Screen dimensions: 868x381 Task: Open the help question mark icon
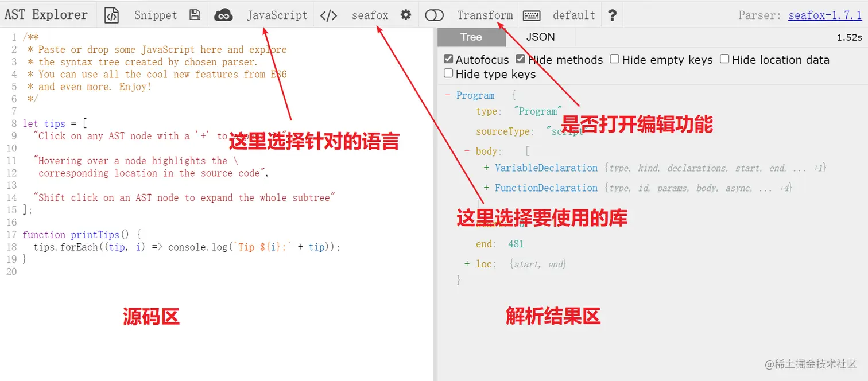click(x=612, y=15)
